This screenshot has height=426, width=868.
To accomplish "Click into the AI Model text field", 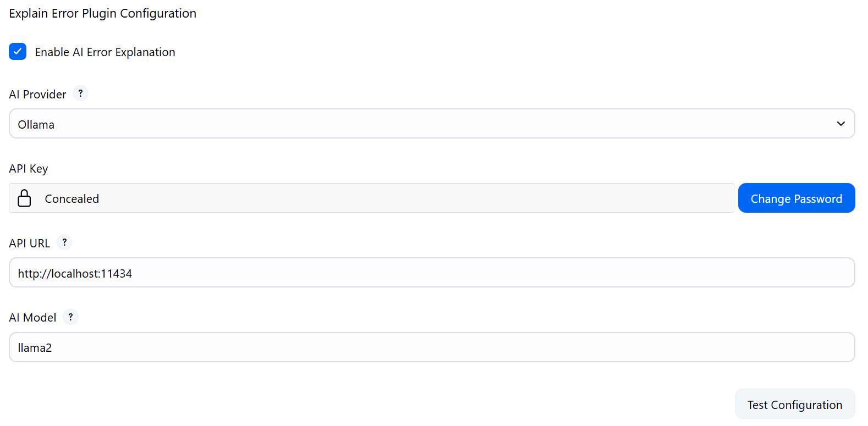I will tap(432, 347).
